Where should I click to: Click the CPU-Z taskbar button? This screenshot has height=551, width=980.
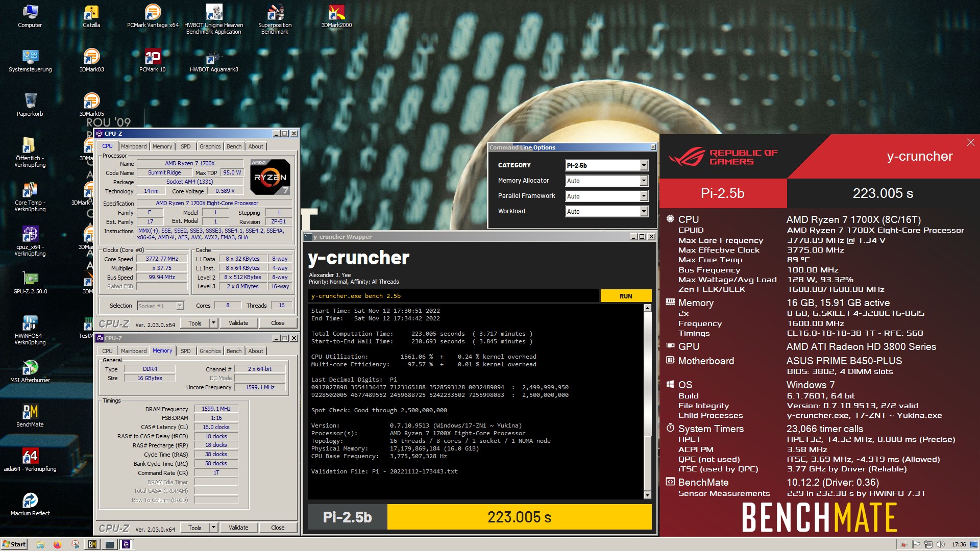(x=126, y=544)
